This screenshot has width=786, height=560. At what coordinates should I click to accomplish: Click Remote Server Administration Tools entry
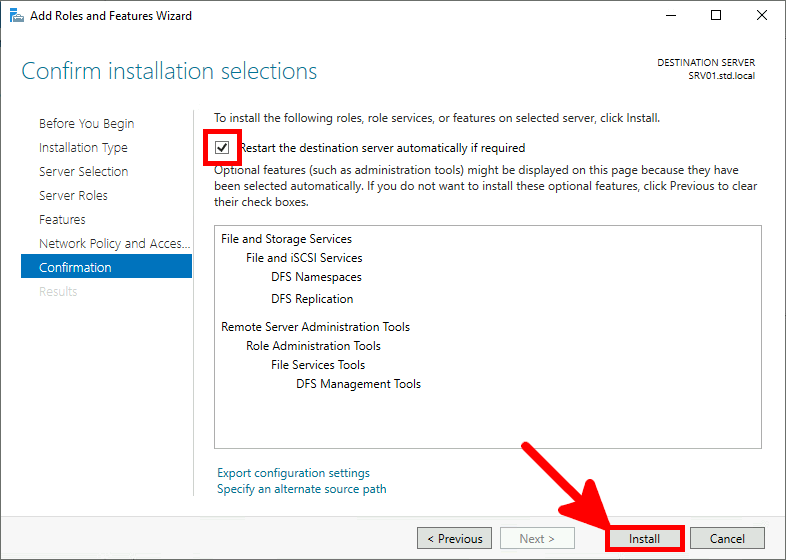tap(315, 327)
